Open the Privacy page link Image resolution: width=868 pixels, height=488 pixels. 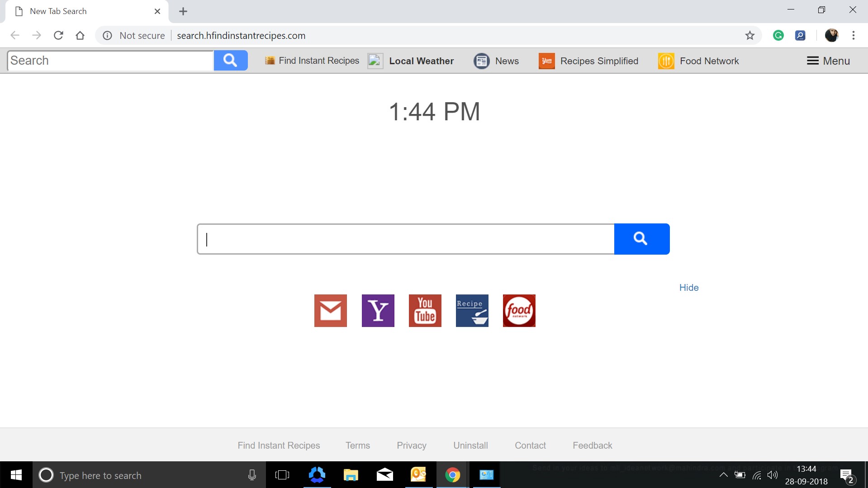click(411, 445)
